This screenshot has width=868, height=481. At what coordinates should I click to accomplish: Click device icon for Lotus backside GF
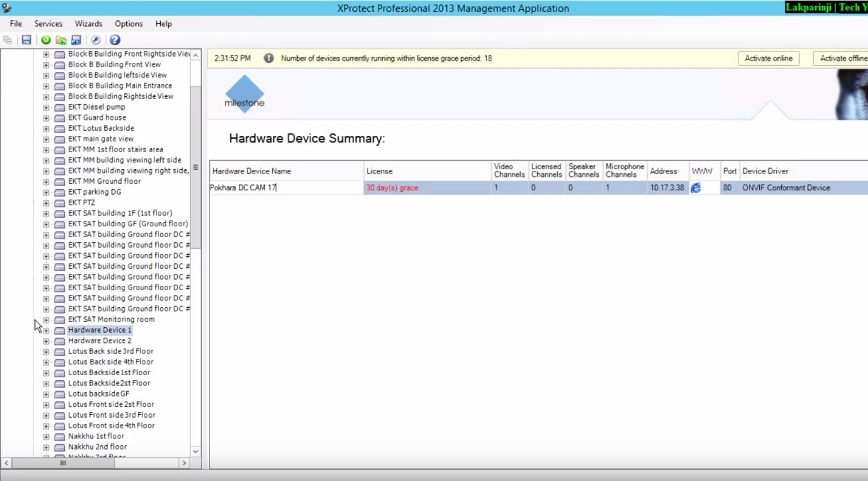point(59,394)
